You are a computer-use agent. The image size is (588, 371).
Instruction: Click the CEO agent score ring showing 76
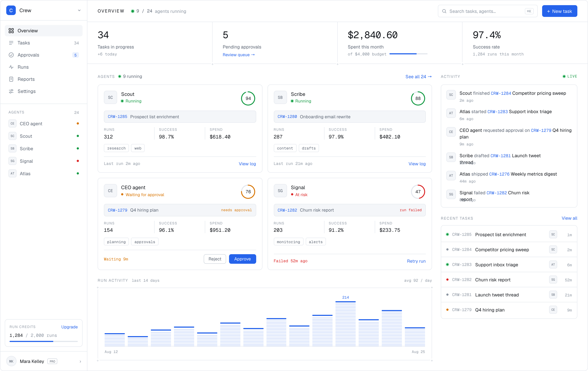click(x=248, y=192)
